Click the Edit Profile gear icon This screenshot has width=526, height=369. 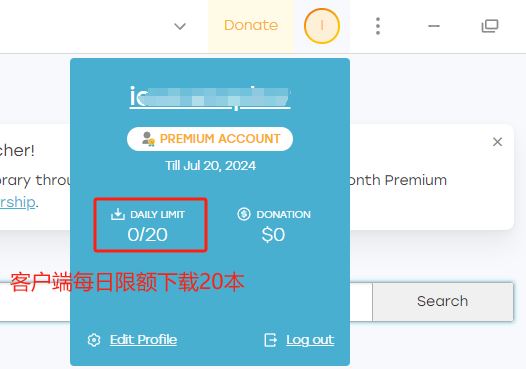[94, 340]
